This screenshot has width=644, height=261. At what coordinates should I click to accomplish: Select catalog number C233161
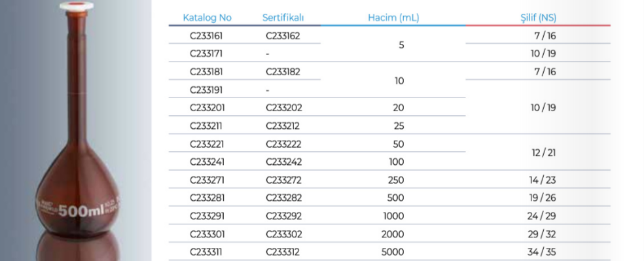pyautogui.click(x=206, y=36)
